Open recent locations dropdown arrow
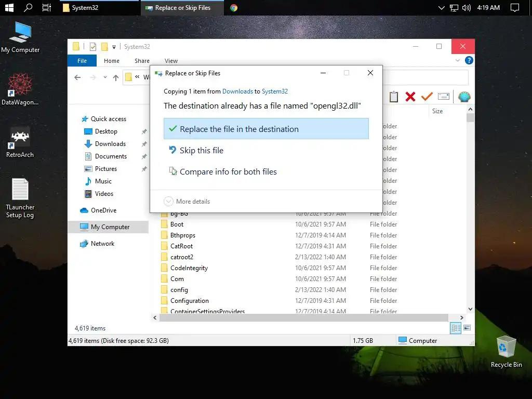This screenshot has width=532, height=399. point(105,77)
